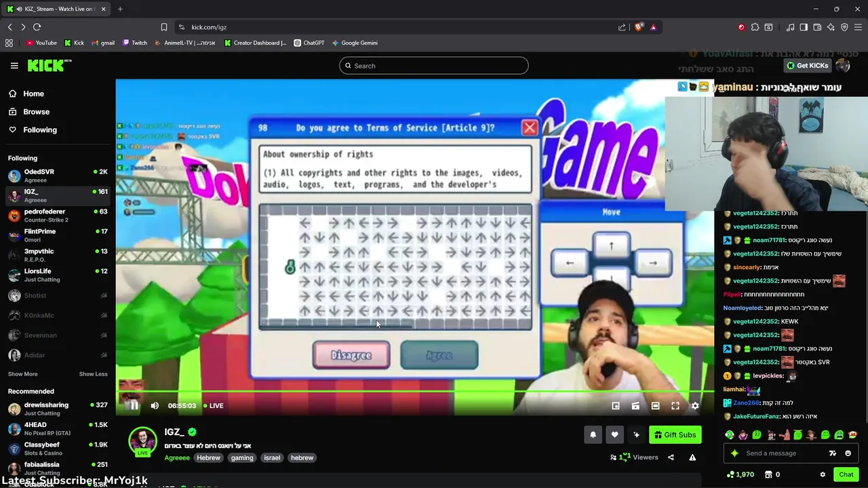Go back in browser history

(x=9, y=27)
